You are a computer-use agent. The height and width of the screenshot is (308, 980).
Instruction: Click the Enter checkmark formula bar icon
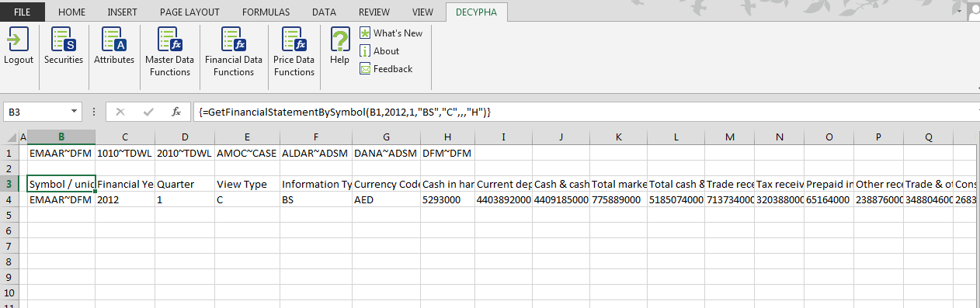click(148, 112)
